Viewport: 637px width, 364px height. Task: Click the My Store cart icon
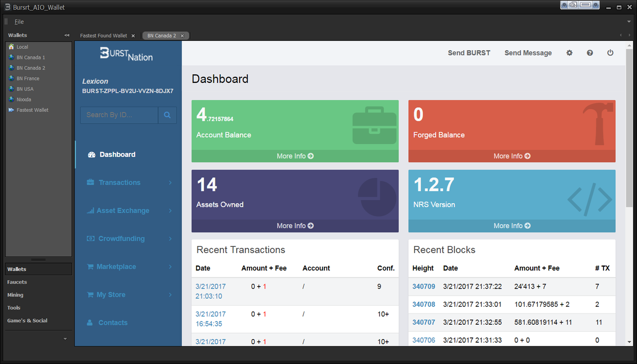(91, 295)
